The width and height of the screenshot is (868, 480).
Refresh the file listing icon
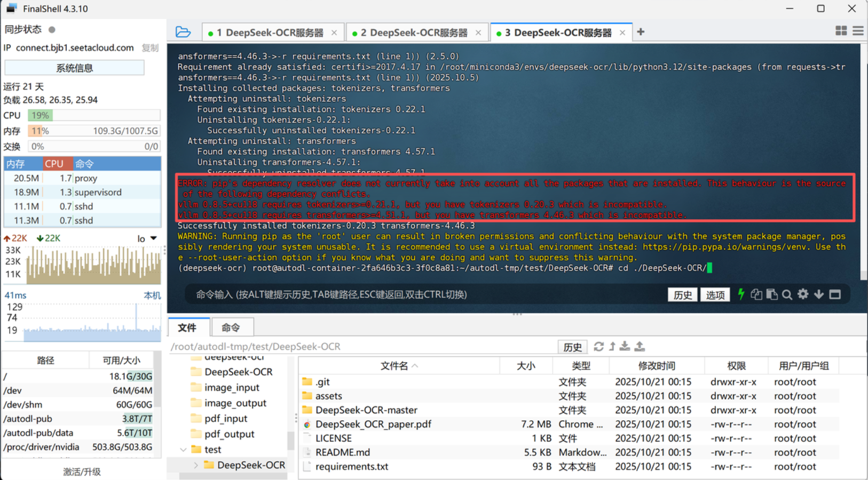(x=598, y=347)
